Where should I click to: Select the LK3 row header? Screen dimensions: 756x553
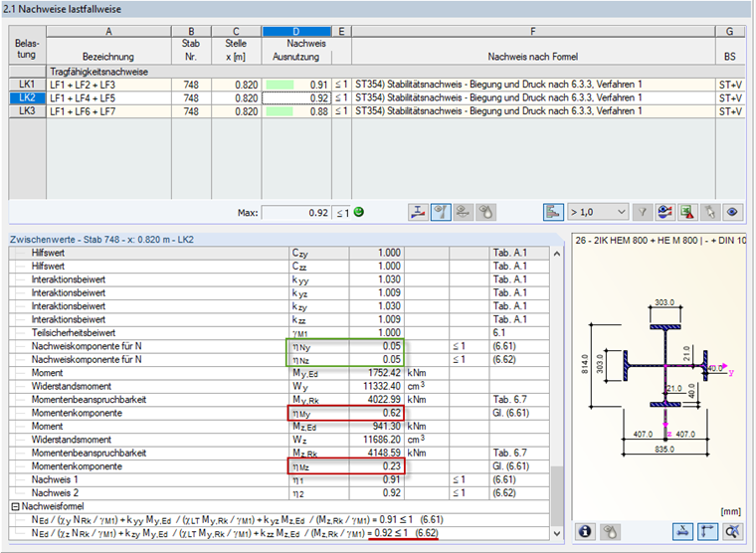point(27,111)
